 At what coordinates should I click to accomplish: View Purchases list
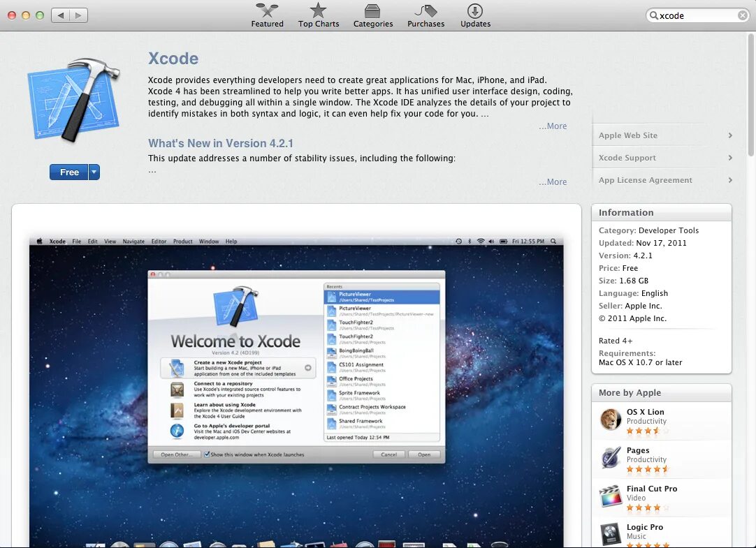click(x=426, y=16)
